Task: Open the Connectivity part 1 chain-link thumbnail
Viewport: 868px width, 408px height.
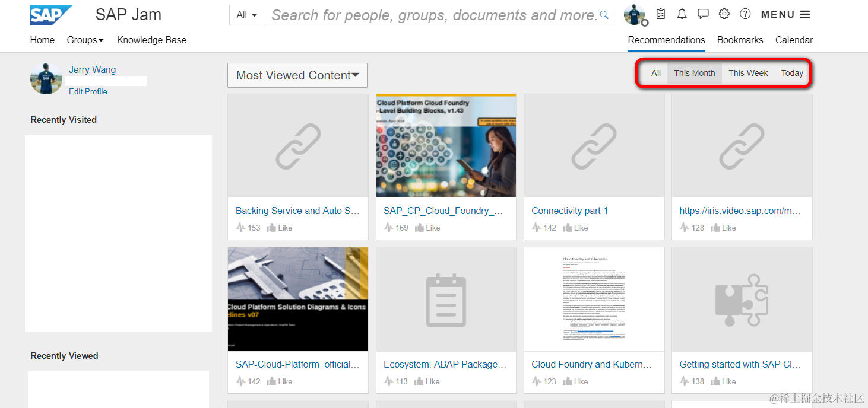Action: (x=594, y=145)
